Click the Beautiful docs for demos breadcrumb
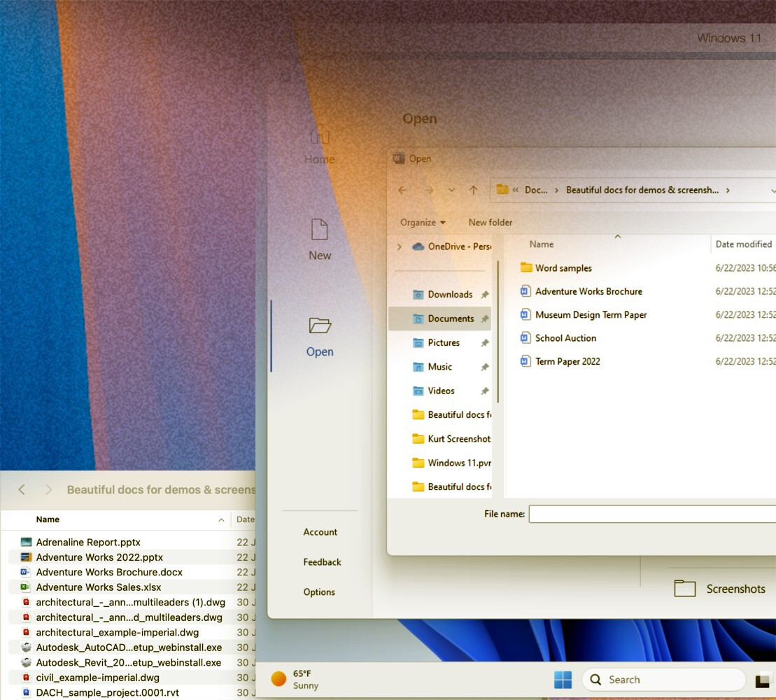776x700 pixels. tap(642, 190)
